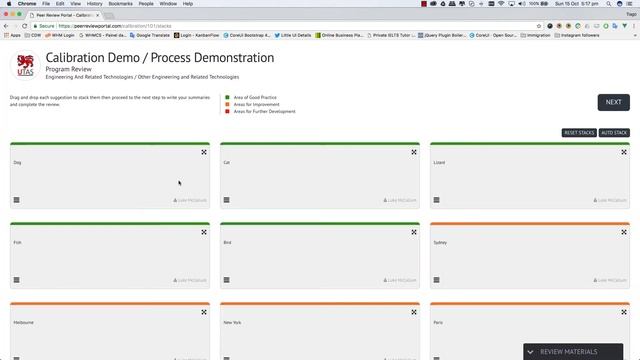
Task: Reload the page with refresh icon
Action: (24, 26)
